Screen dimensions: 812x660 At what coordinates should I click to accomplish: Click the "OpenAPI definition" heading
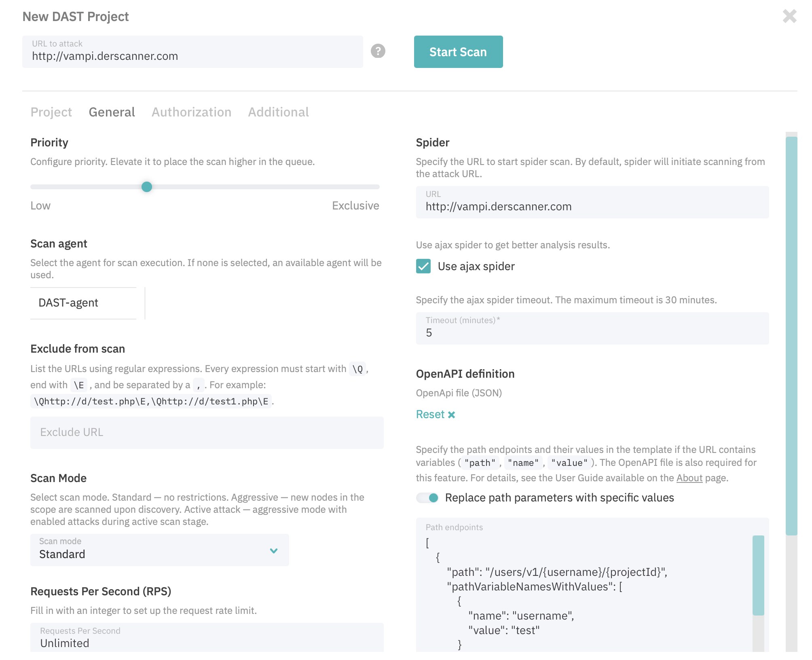(x=465, y=374)
